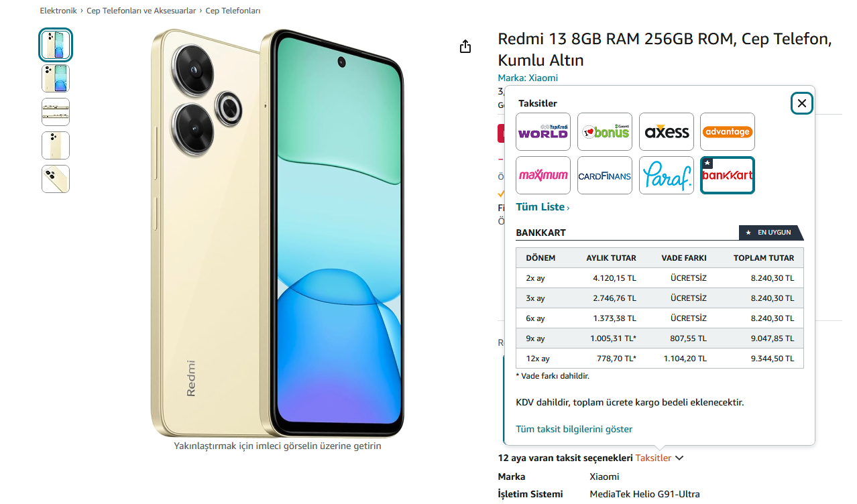The image size is (857, 504).
Task: Select the Maximum card logo
Action: coord(543,176)
